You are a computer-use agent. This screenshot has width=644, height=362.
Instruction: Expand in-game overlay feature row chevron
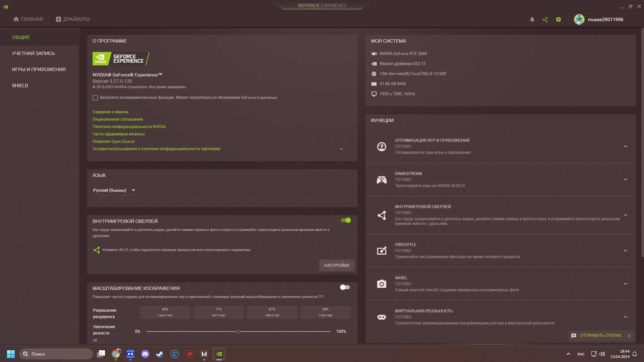point(626,215)
